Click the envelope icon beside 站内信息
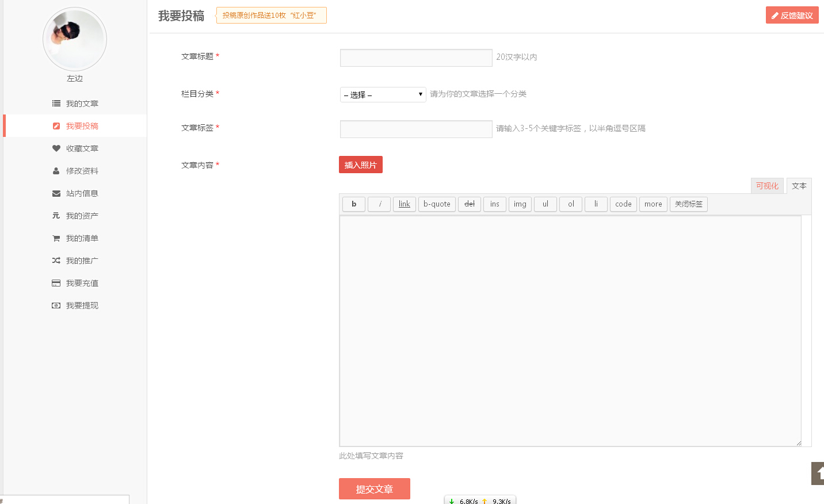The width and height of the screenshot is (824, 504). pyautogui.click(x=56, y=193)
